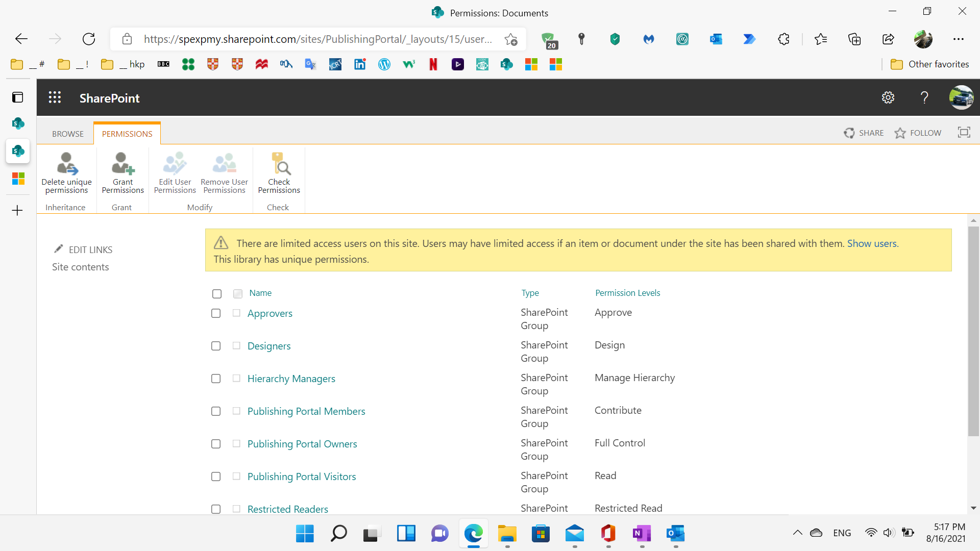Viewport: 980px width, 551px height.
Task: Open Check Permissions tool
Action: pyautogui.click(x=279, y=173)
